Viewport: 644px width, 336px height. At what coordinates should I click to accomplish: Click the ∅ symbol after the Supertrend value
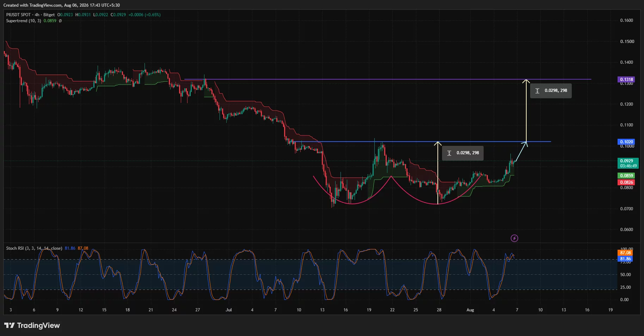(60, 21)
